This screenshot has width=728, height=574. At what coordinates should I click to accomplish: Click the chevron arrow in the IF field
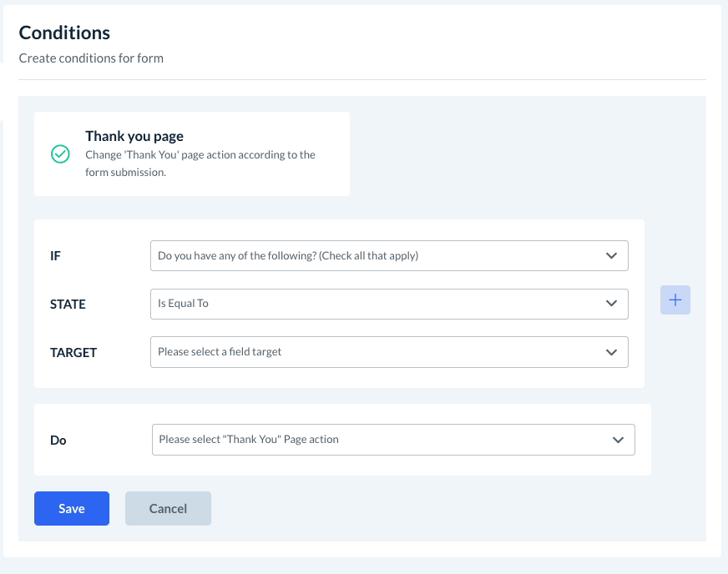[x=611, y=256]
